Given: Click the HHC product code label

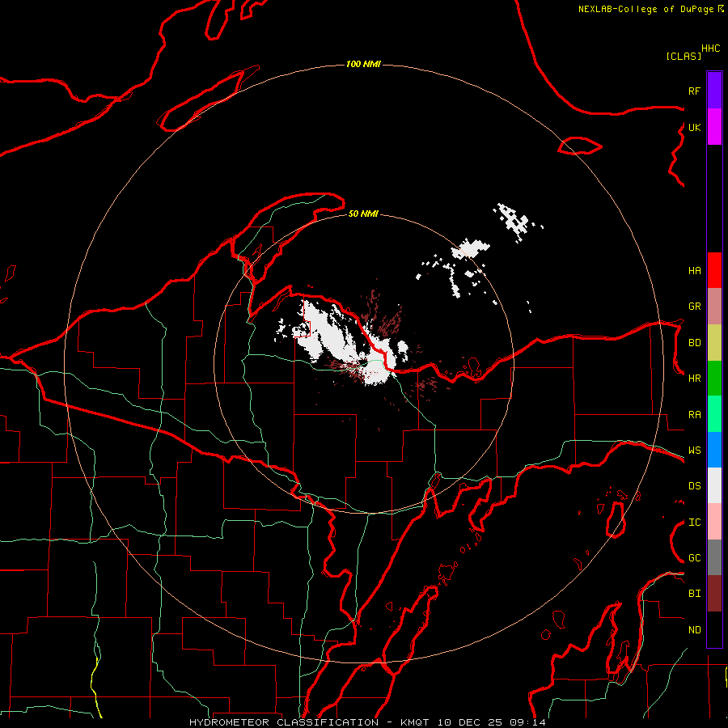Looking at the screenshot, I should [710, 49].
